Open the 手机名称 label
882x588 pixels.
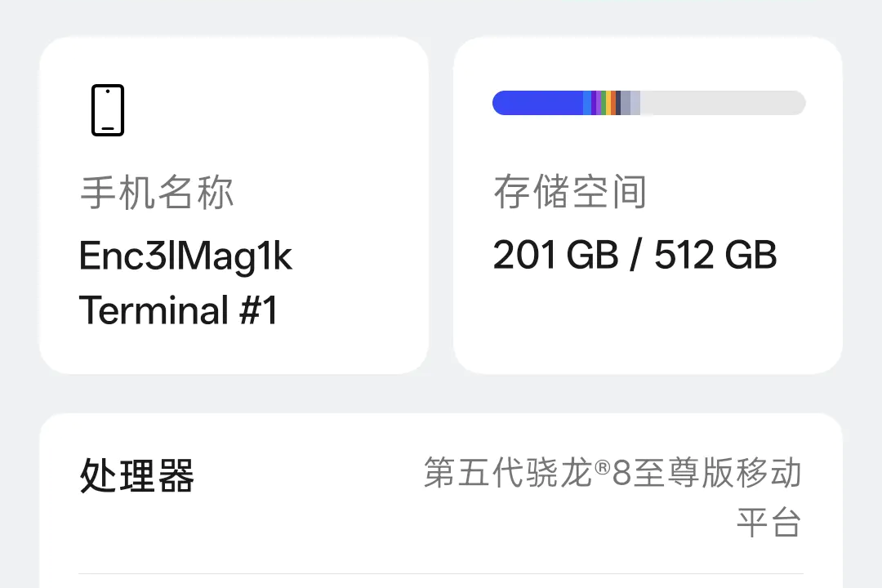pos(157,193)
